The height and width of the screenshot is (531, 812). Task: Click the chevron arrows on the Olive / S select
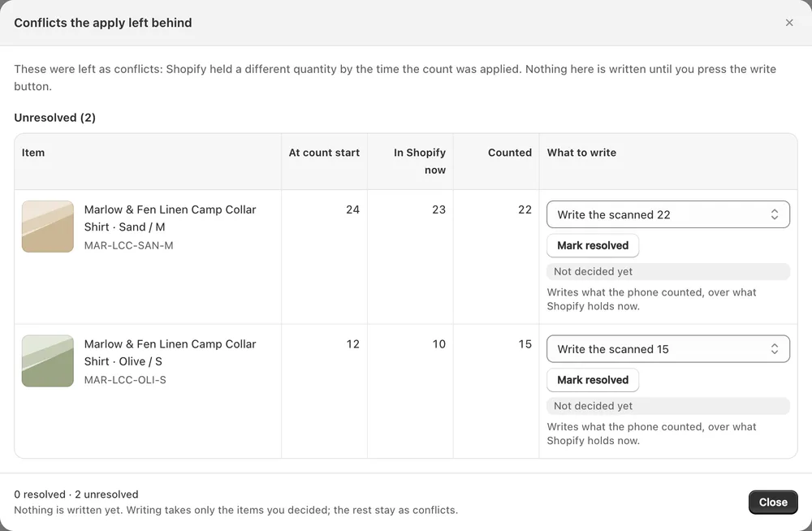(x=774, y=348)
